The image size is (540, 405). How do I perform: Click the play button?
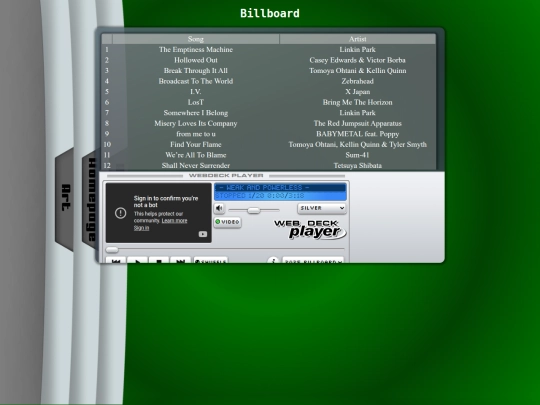[137, 260]
